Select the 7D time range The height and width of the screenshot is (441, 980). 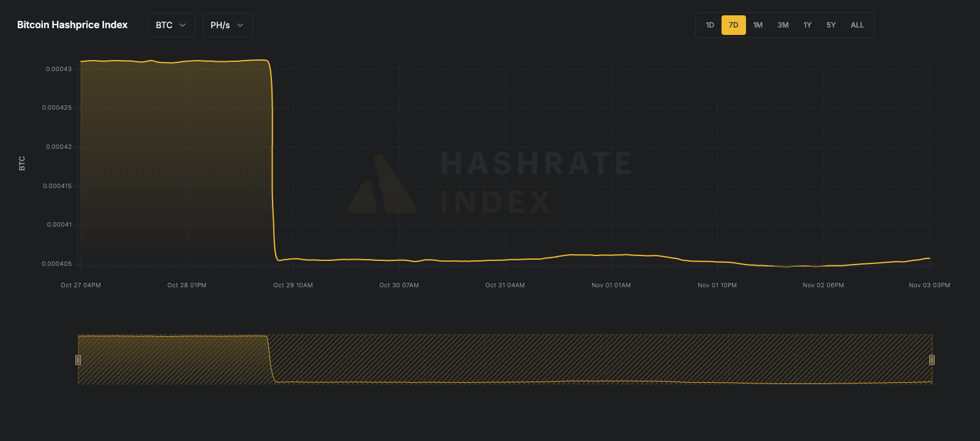[x=733, y=25]
